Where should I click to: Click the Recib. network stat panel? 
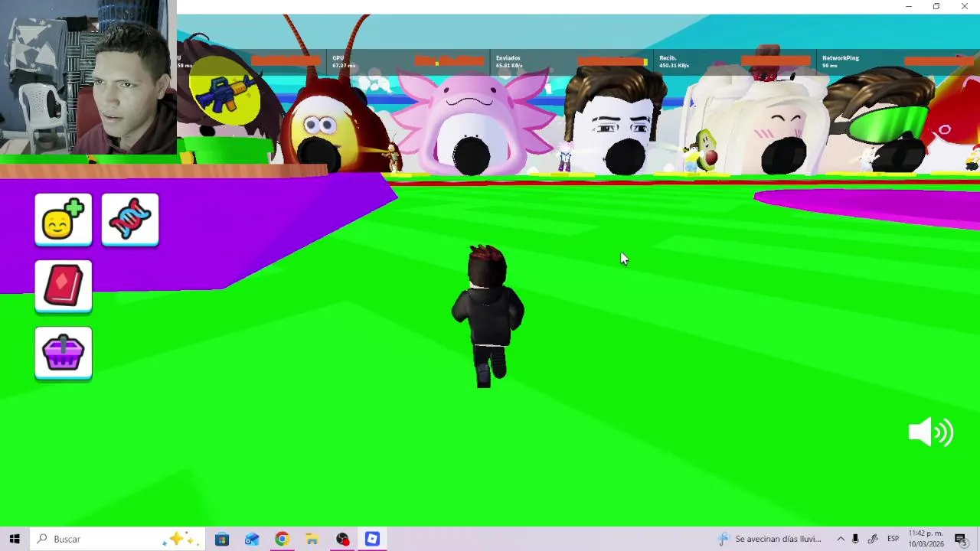[735, 61]
